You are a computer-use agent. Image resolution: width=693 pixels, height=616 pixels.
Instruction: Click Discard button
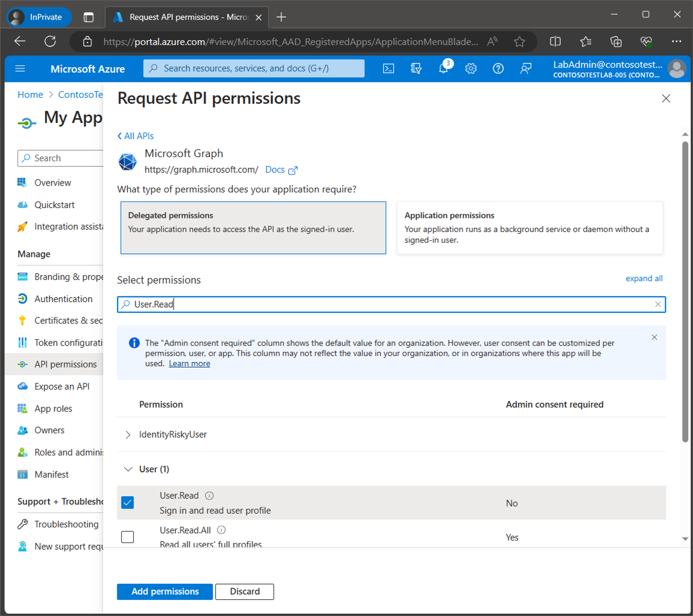point(245,592)
